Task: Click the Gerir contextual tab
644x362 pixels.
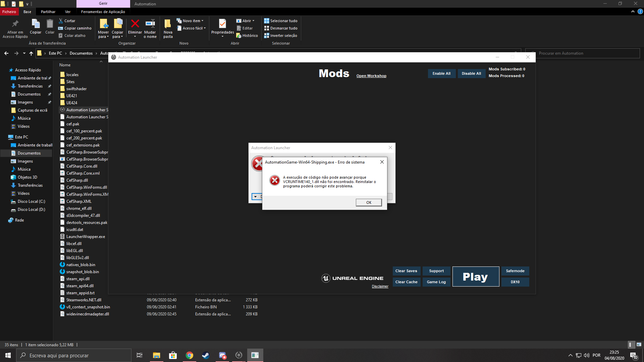Action: click(103, 4)
